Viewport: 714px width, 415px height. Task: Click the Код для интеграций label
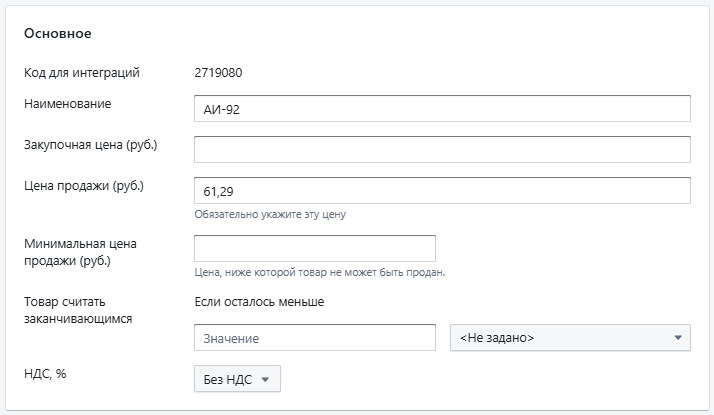pyautogui.click(x=81, y=72)
